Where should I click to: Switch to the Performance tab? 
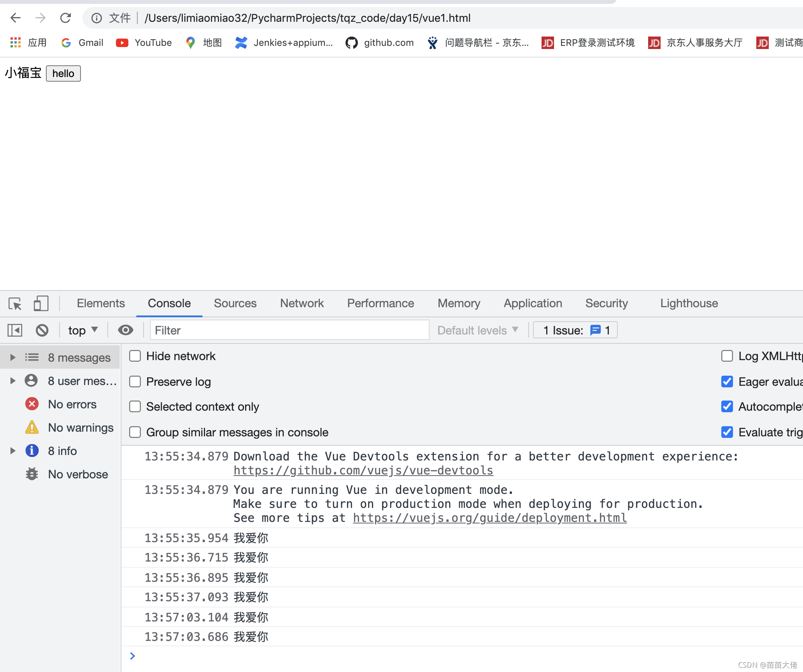[x=380, y=303]
